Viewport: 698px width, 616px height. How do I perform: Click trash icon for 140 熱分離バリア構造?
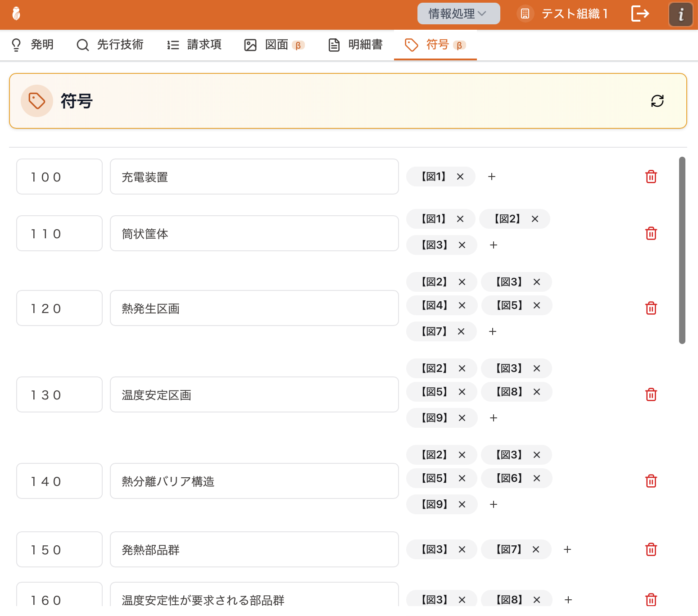coord(651,481)
